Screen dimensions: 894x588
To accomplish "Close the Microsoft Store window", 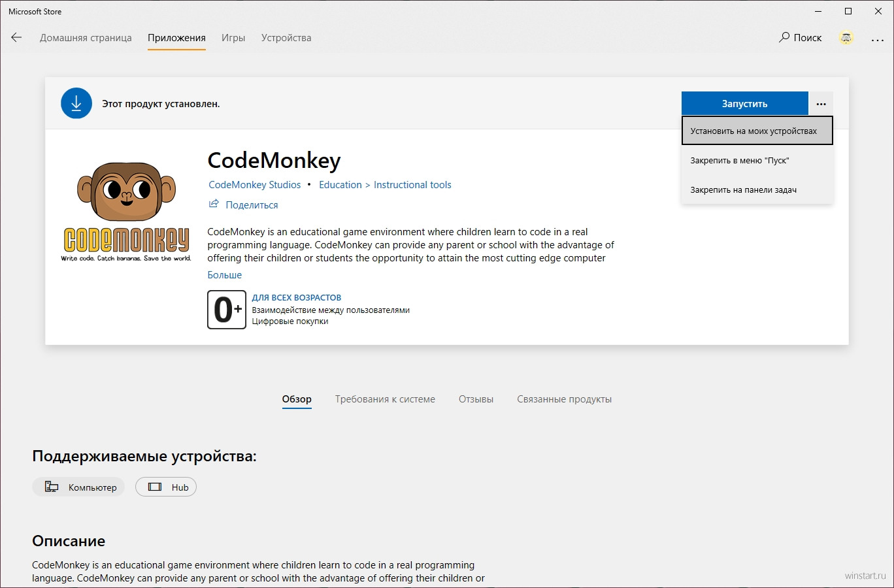I will (x=878, y=11).
